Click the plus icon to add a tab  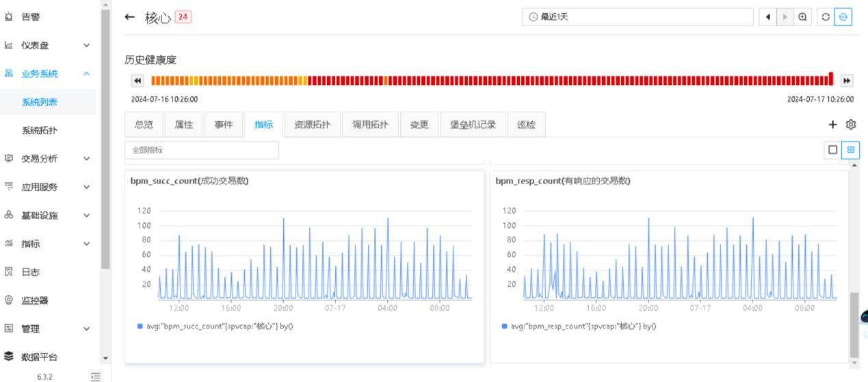tap(832, 125)
